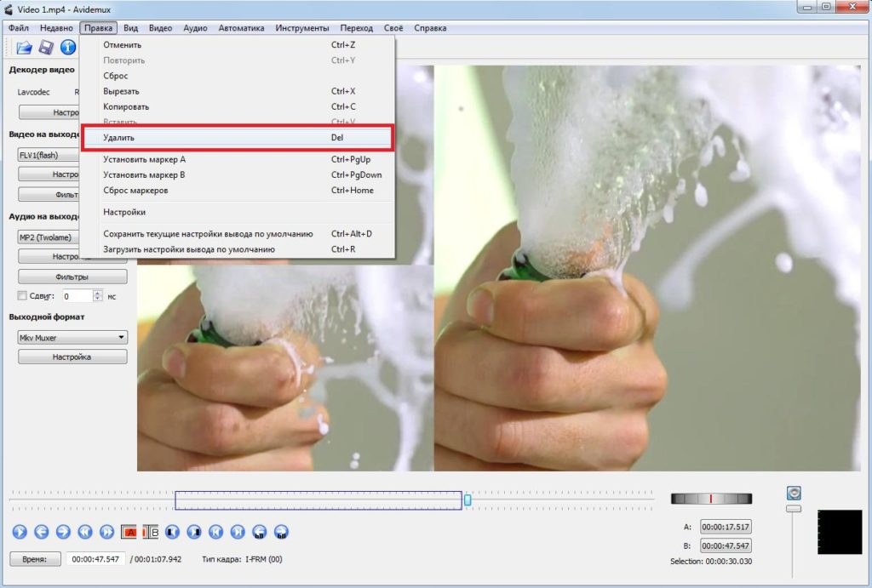Open the Вид menu

coord(130,28)
